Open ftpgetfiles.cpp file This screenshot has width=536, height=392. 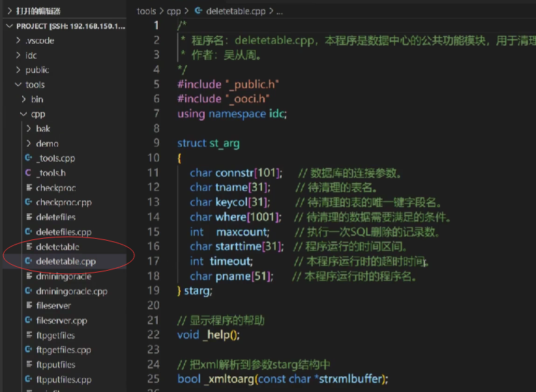64,350
